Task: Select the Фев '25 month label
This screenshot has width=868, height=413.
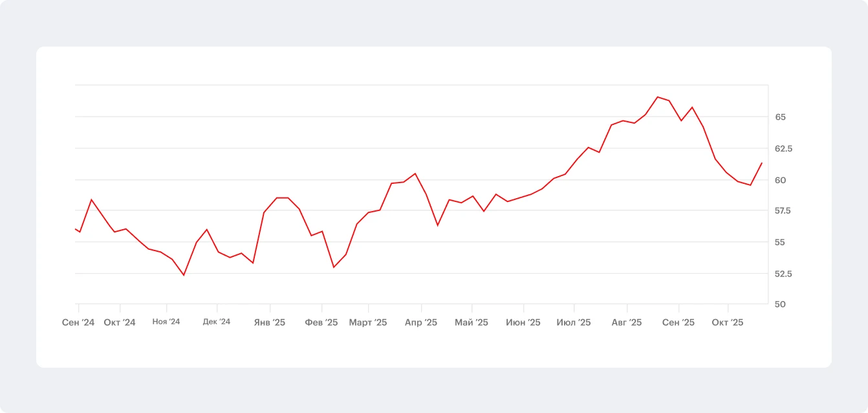Action: pyautogui.click(x=321, y=322)
